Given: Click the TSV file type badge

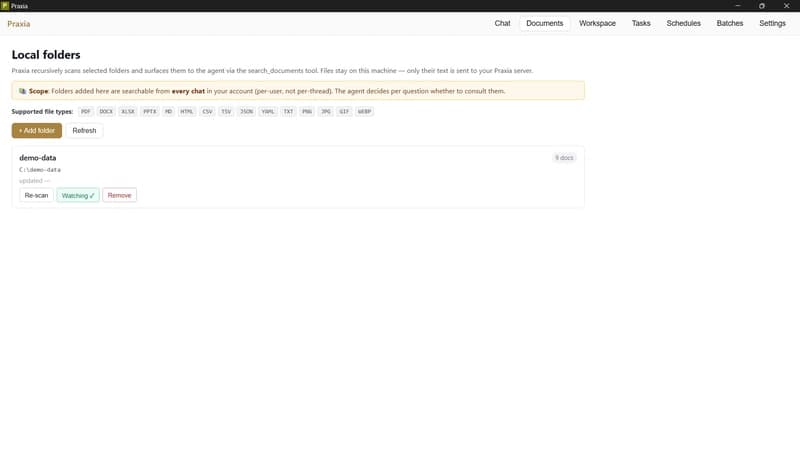Looking at the screenshot, I should tap(226, 112).
